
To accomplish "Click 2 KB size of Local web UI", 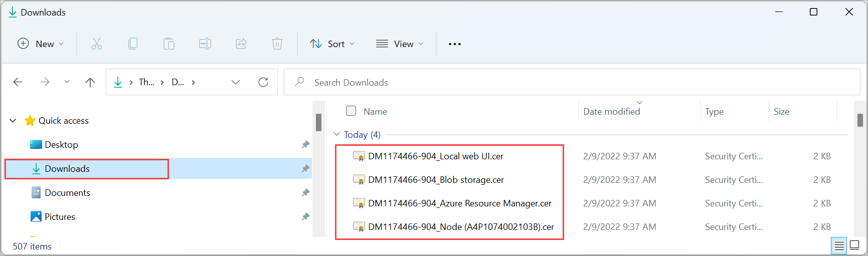I will tap(822, 156).
